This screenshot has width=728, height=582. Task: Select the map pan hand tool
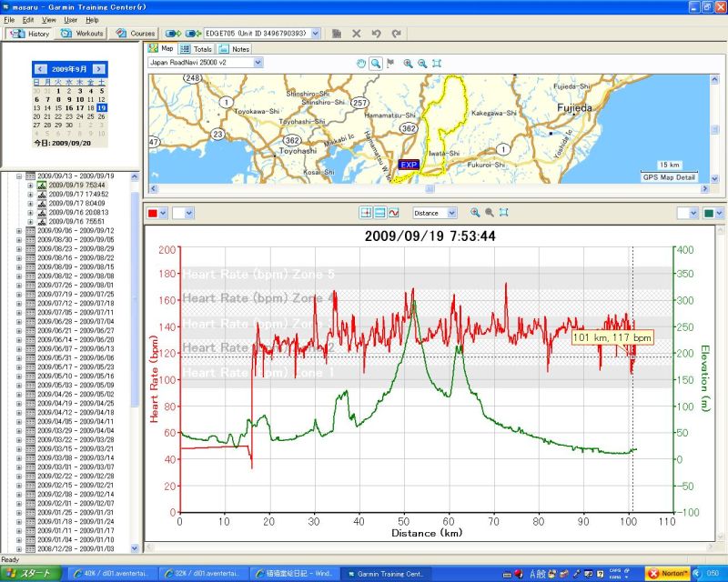360,64
